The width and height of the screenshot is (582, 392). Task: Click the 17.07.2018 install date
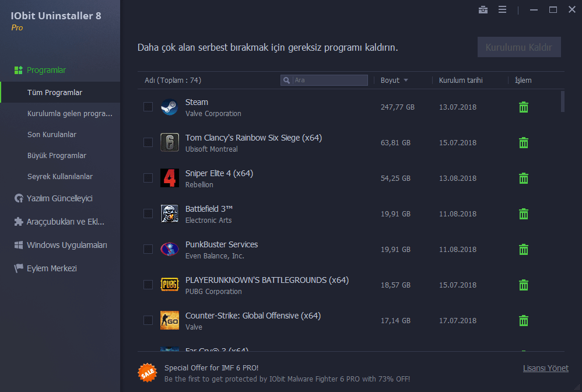458,321
